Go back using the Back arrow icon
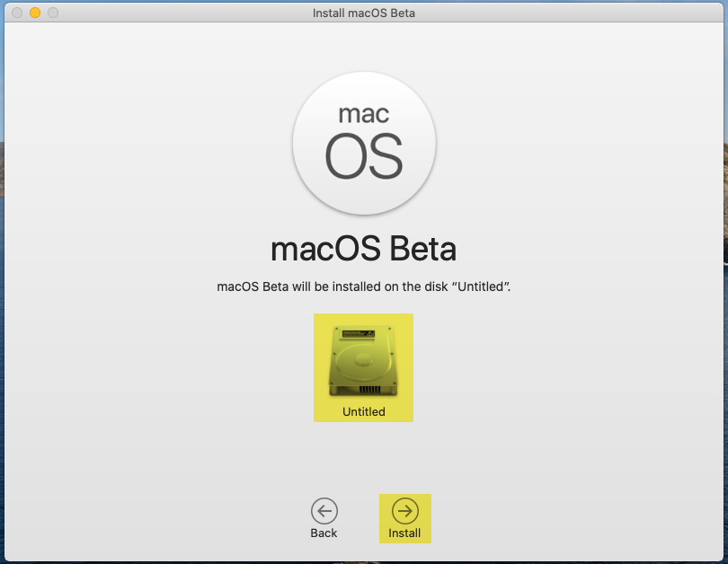 pos(324,511)
